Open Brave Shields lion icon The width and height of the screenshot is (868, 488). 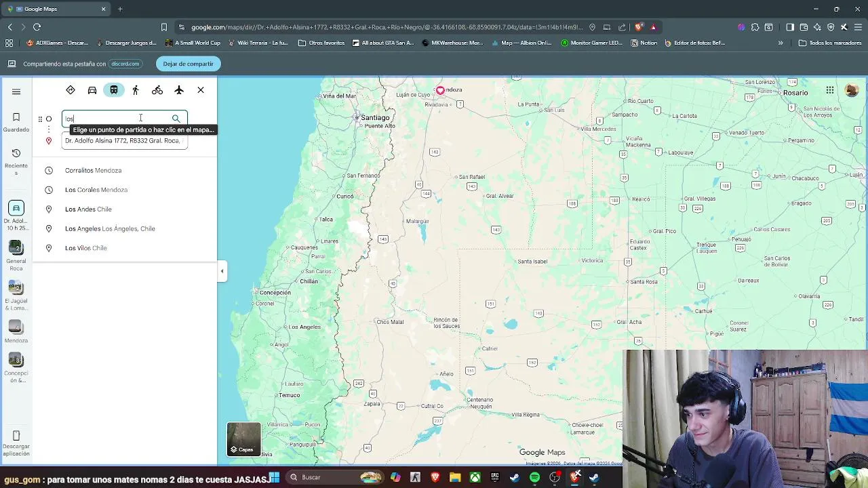coord(639,27)
